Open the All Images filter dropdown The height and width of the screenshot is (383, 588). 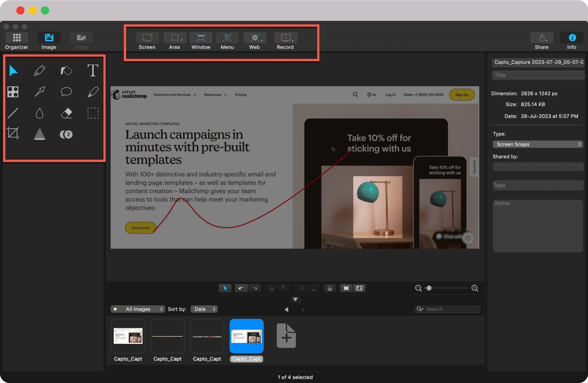[138, 309]
